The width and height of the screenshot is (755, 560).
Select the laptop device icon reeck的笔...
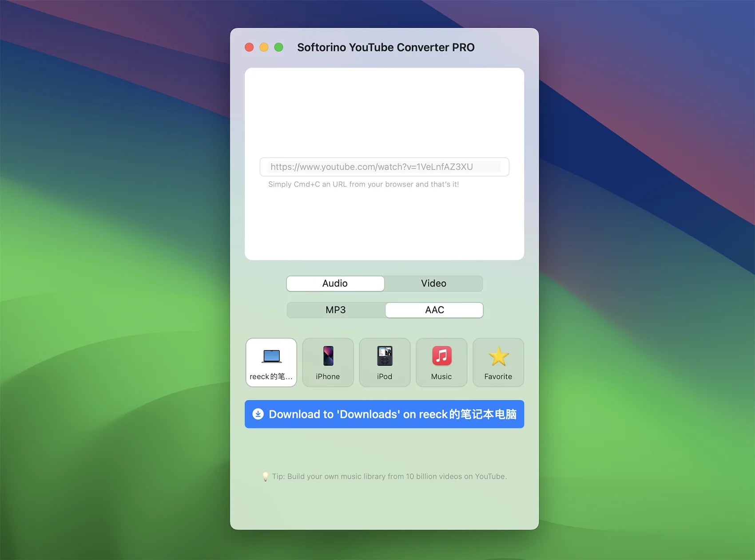click(271, 363)
